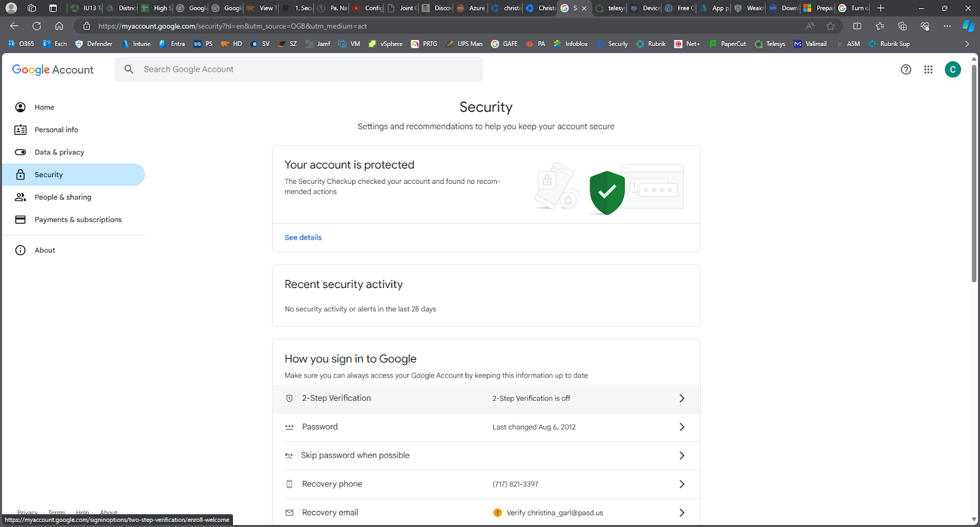Click 2-Step Verification is off text
This screenshot has width=980, height=527.
click(x=531, y=398)
